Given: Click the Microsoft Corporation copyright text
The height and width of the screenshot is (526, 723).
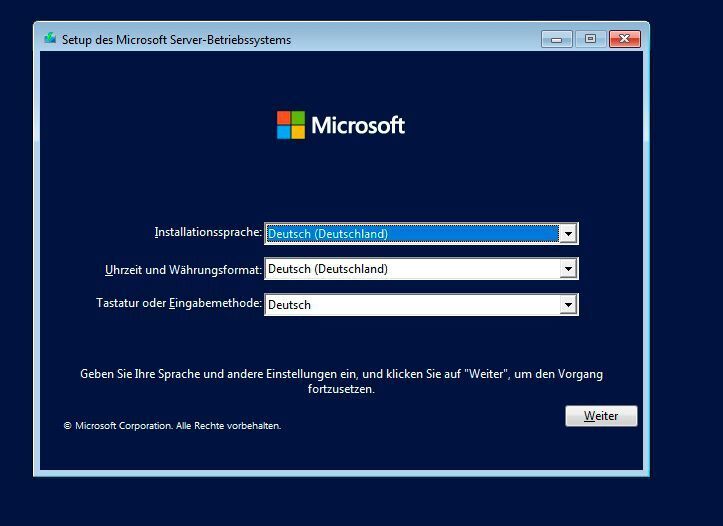Looking at the screenshot, I should click(172, 426).
